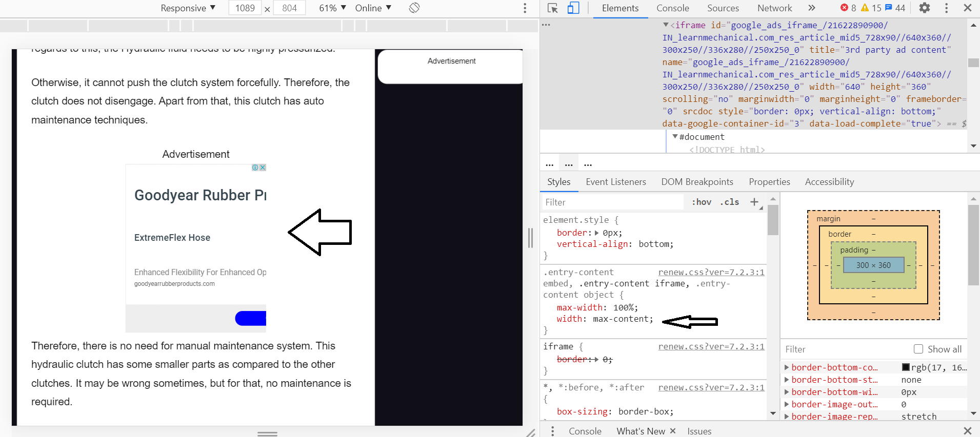Toggle the :hov element state button
Image resolution: width=980 pixels, height=437 pixels.
coord(702,202)
